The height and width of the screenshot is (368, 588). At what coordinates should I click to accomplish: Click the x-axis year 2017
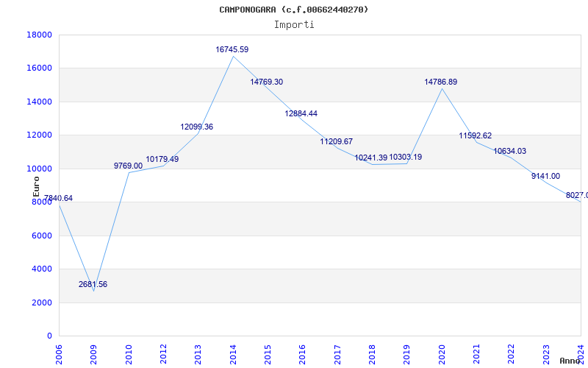point(337,354)
